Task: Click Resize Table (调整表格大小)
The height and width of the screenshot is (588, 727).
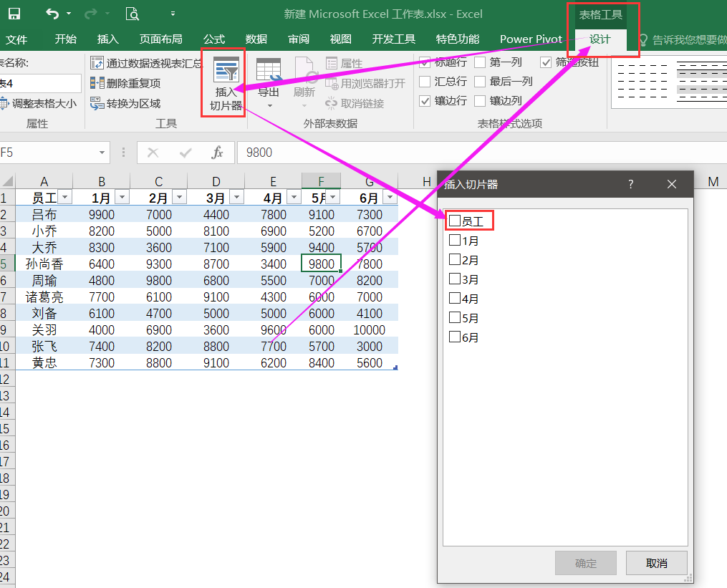Action: point(38,103)
